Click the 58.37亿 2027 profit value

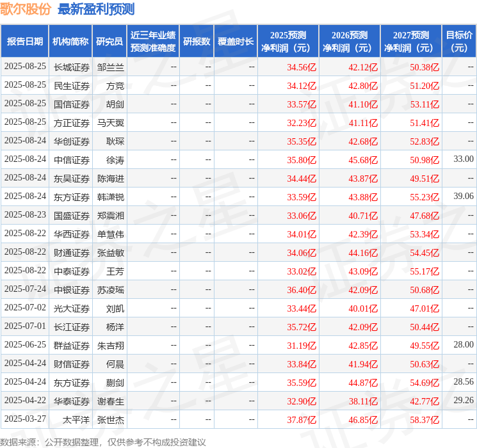424,420
